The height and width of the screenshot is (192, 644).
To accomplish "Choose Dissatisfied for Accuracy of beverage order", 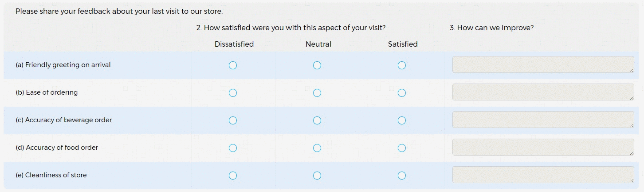I will coord(233,120).
